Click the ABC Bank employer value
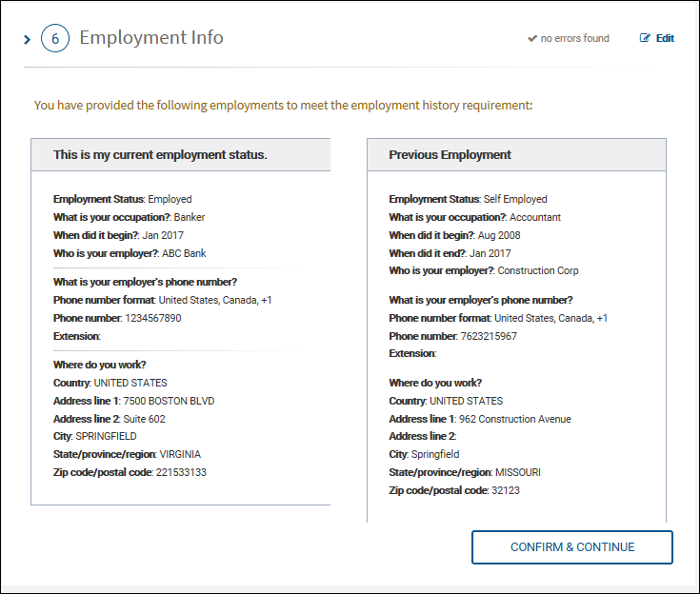Viewport: 700px width, 594px height. (x=184, y=253)
